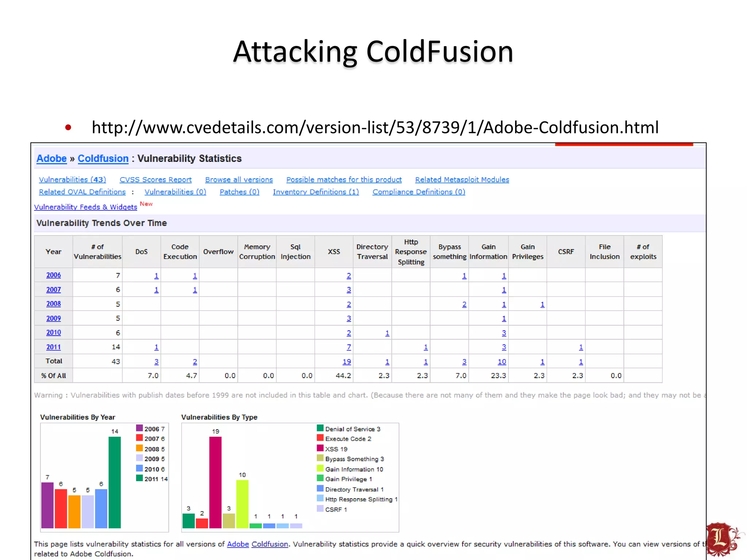Click Related OVAL Definitions link
This screenshot has height=560, width=747.
point(82,192)
